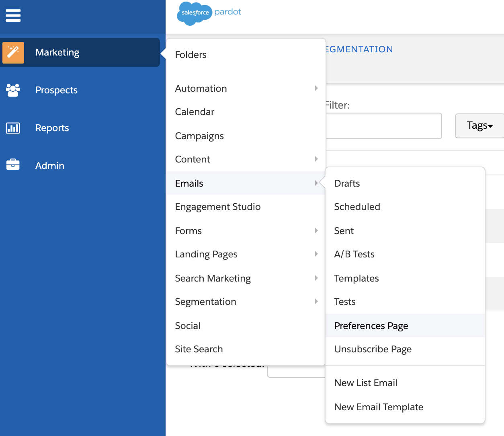The image size is (504, 436).
Task: Click the Marketing magic wand icon
Action: tap(13, 53)
